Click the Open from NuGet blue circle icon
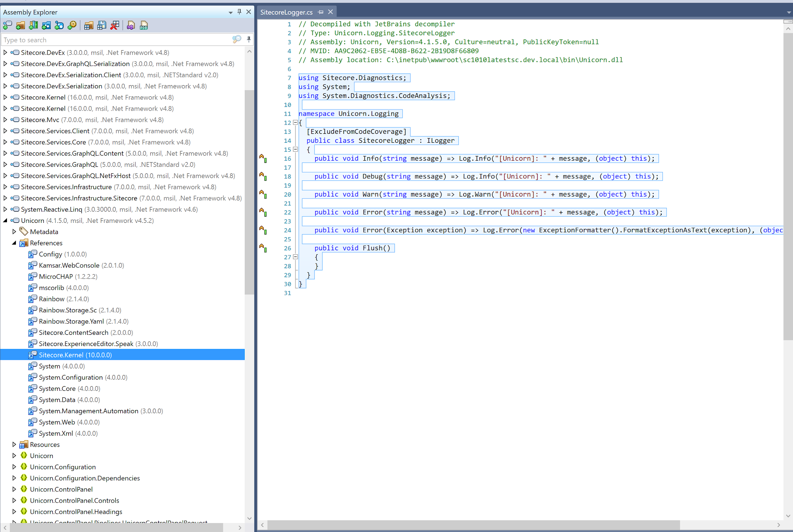 (x=59, y=26)
